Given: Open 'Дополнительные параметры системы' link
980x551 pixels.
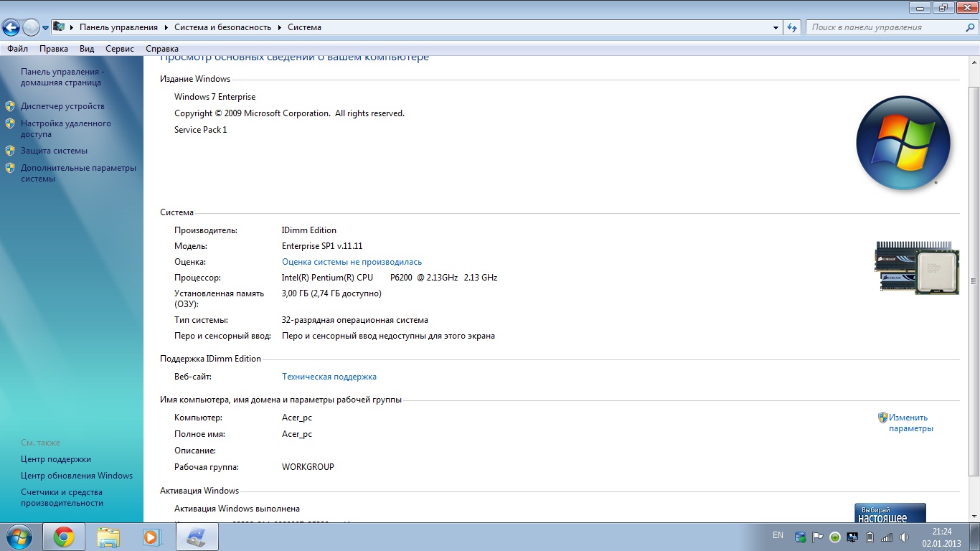Looking at the screenshot, I should pos(78,173).
